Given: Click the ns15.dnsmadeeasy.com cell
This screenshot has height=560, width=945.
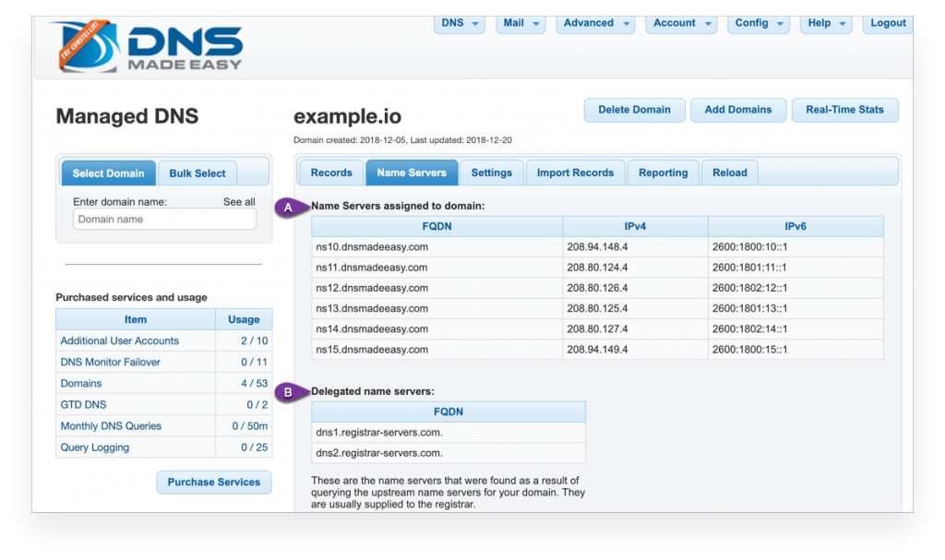Looking at the screenshot, I should (x=437, y=349).
